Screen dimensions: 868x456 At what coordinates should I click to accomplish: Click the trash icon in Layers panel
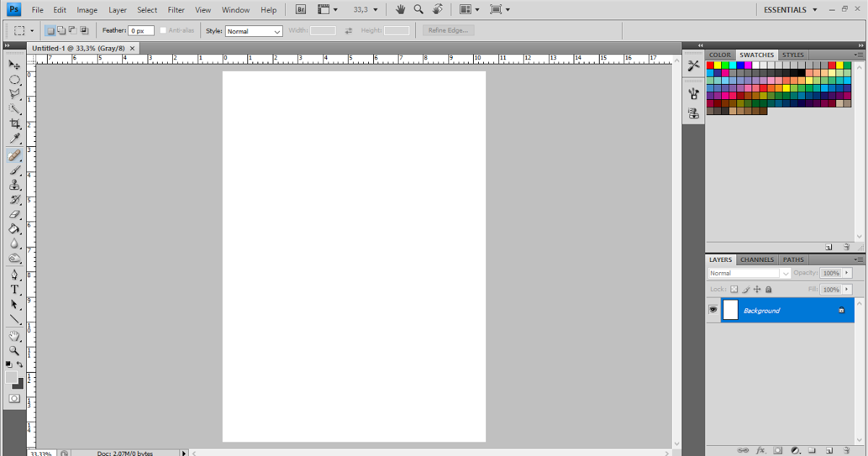point(846,450)
